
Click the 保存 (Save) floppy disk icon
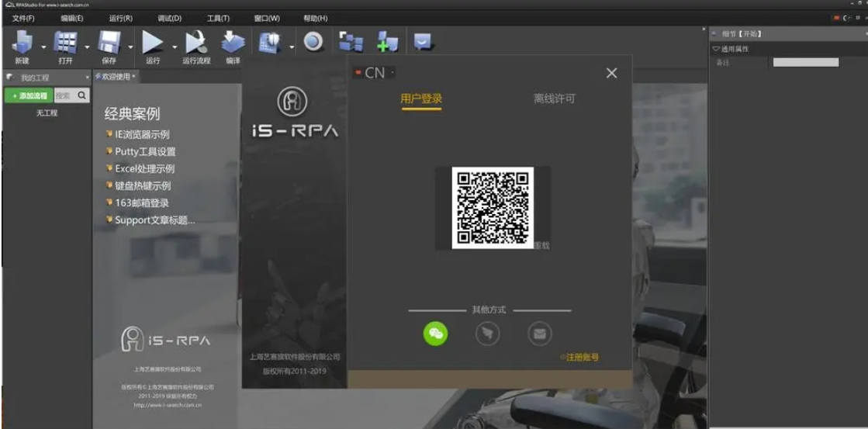(x=109, y=43)
